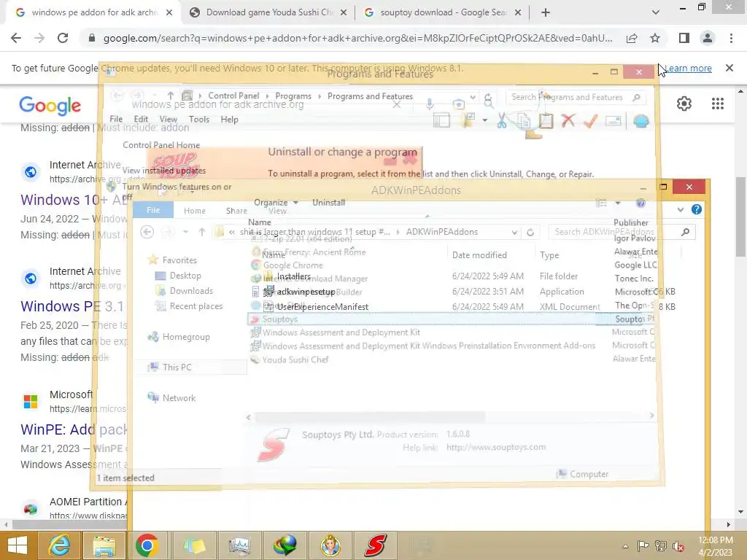Open Tools menu in Programs and Features
This screenshot has height=560, width=747.
coord(198,120)
